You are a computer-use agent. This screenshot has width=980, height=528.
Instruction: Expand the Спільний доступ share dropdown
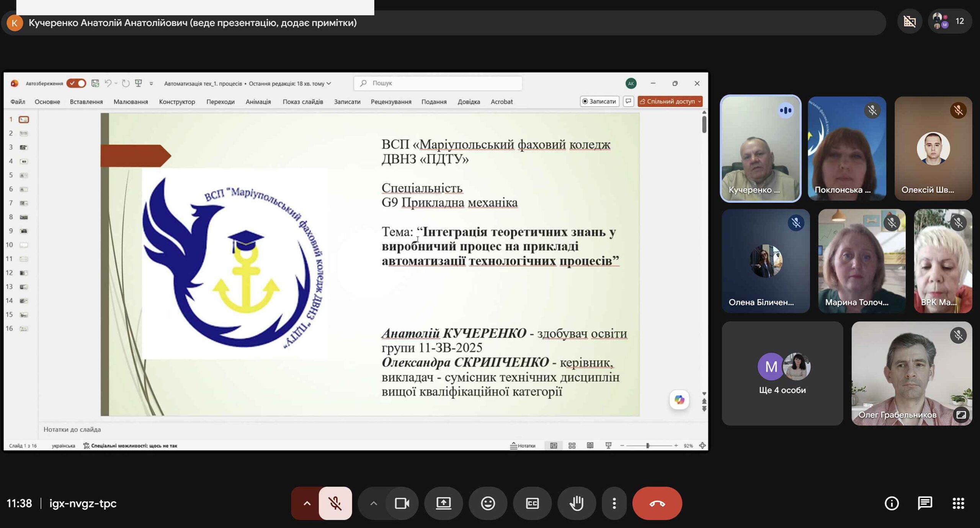pos(699,102)
